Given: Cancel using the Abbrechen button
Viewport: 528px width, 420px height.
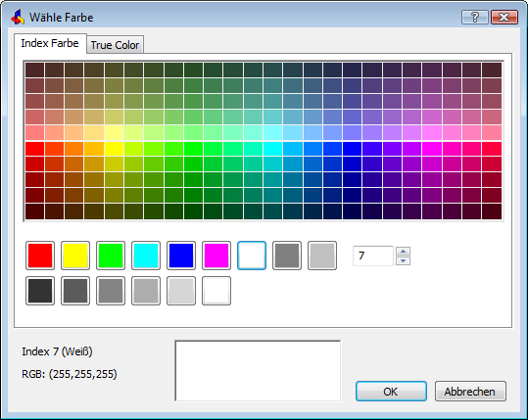Looking at the screenshot, I should tap(470, 392).
